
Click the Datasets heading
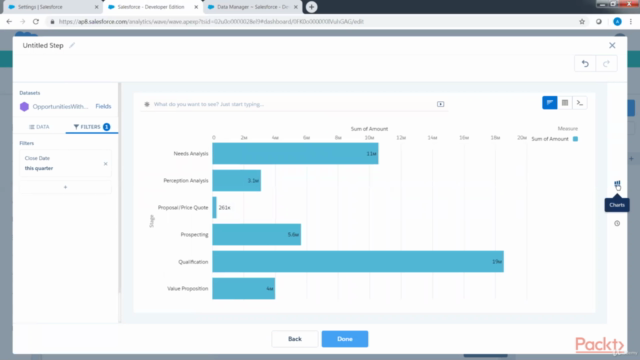30,93
